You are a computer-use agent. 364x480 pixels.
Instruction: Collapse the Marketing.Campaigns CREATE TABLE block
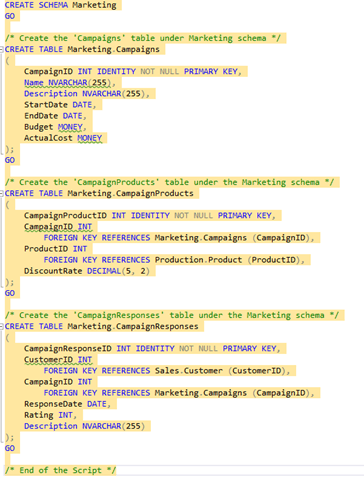point(2,49)
